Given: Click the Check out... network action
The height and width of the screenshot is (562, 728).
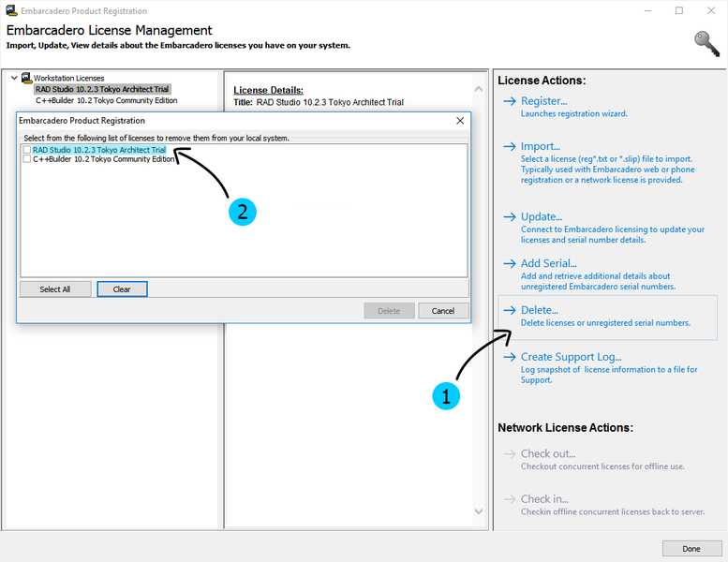Looking at the screenshot, I should (548, 453).
